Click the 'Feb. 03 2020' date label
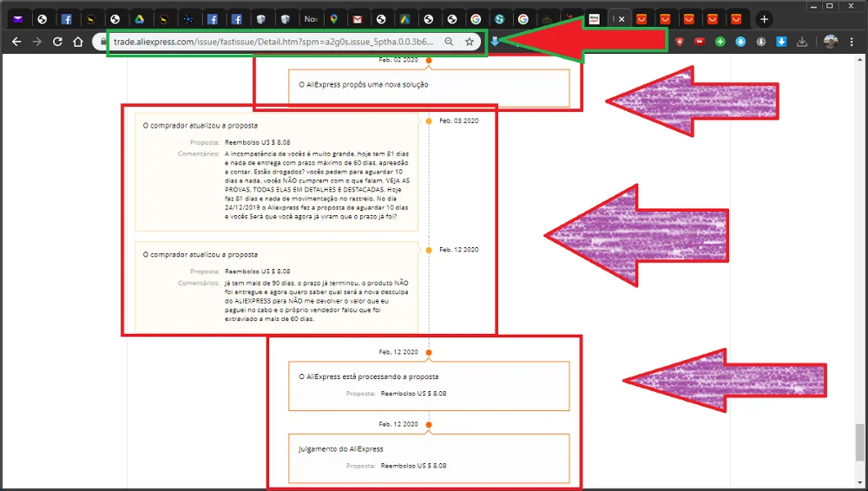Screen dimensions: 868x491 pos(459,121)
